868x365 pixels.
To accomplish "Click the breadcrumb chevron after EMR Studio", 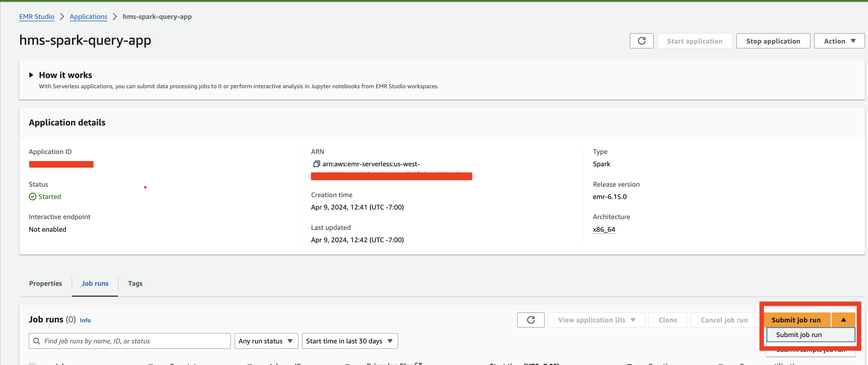I will click(x=62, y=17).
